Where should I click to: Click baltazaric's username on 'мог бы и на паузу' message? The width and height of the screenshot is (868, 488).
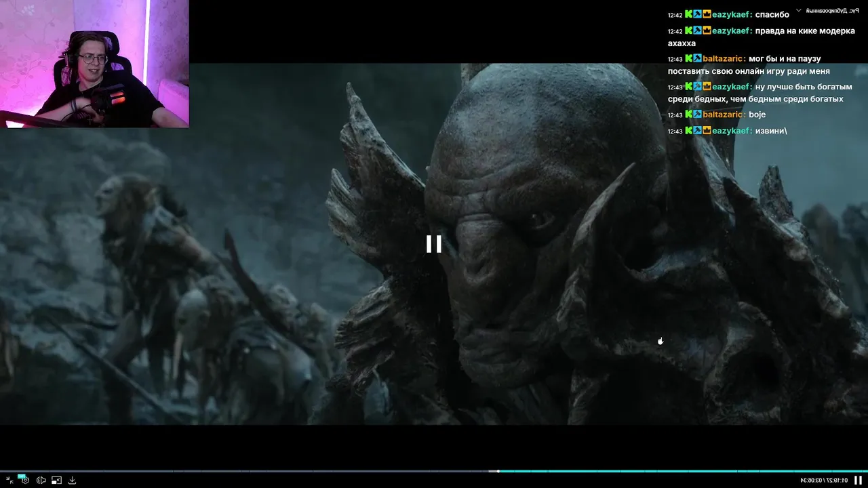coord(724,59)
